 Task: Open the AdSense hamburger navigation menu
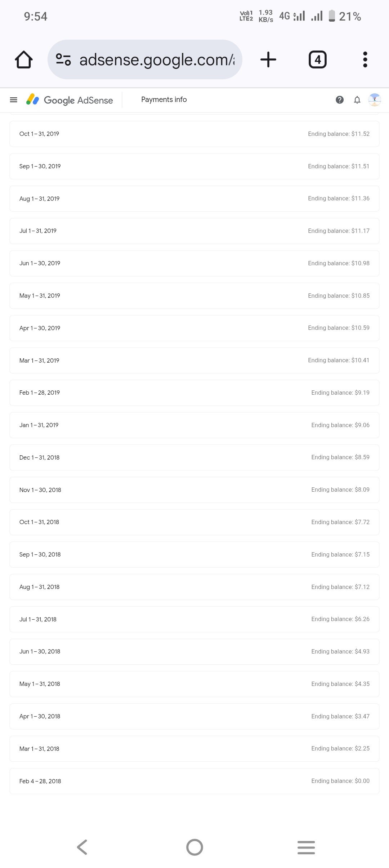pos(14,100)
